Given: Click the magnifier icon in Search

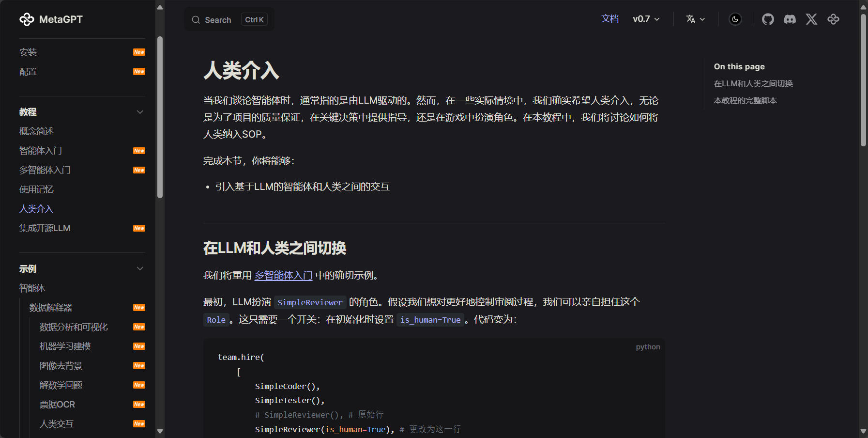Looking at the screenshot, I should pos(196,20).
